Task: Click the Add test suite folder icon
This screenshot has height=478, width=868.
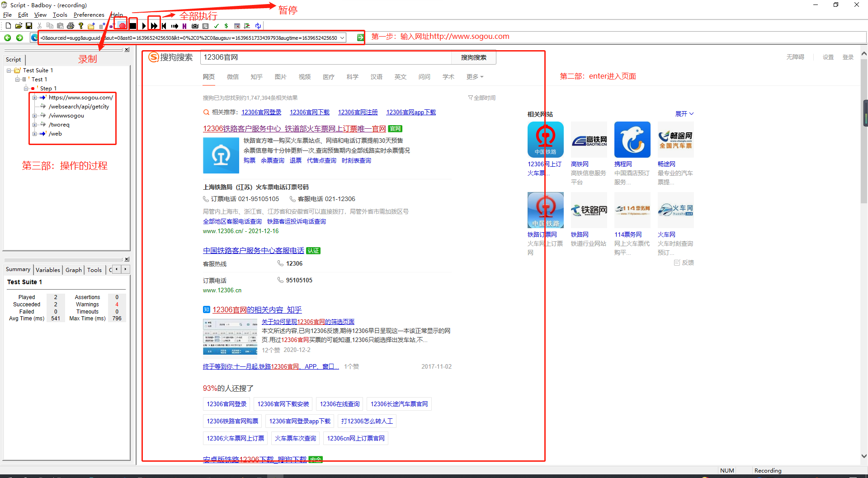Action: coord(91,26)
